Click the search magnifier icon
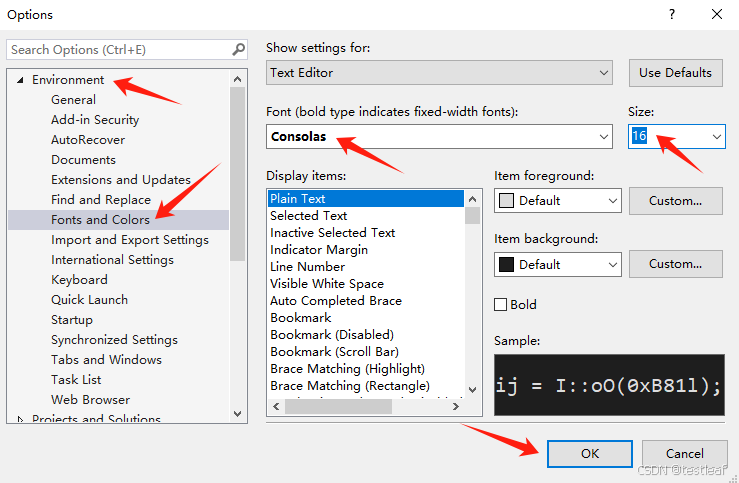This screenshot has width=739, height=483. (239, 49)
